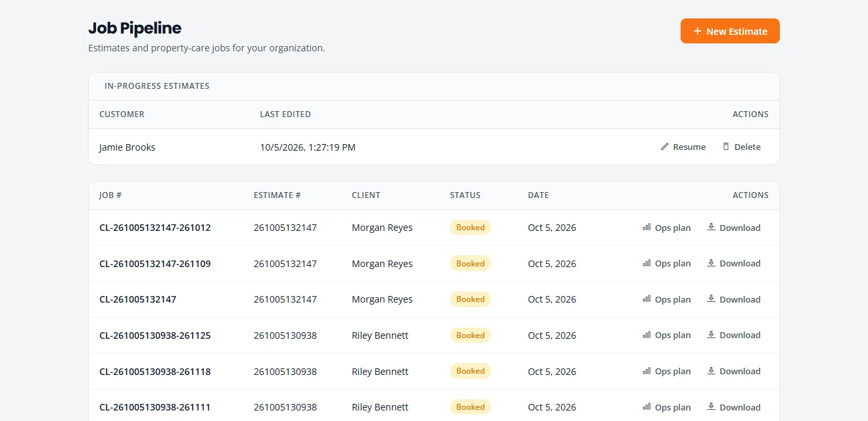
Task: Click download icon for job CL-261005130938-261111
Action: tap(711, 407)
